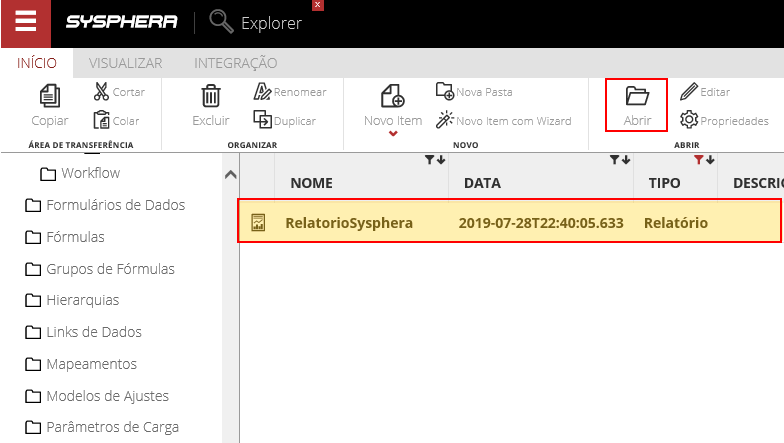Open the selected item with Abrir

(636, 105)
